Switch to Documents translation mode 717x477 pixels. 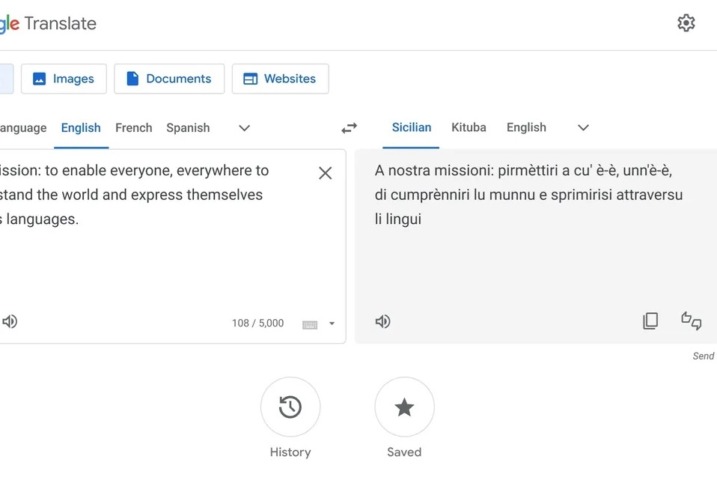pos(168,79)
